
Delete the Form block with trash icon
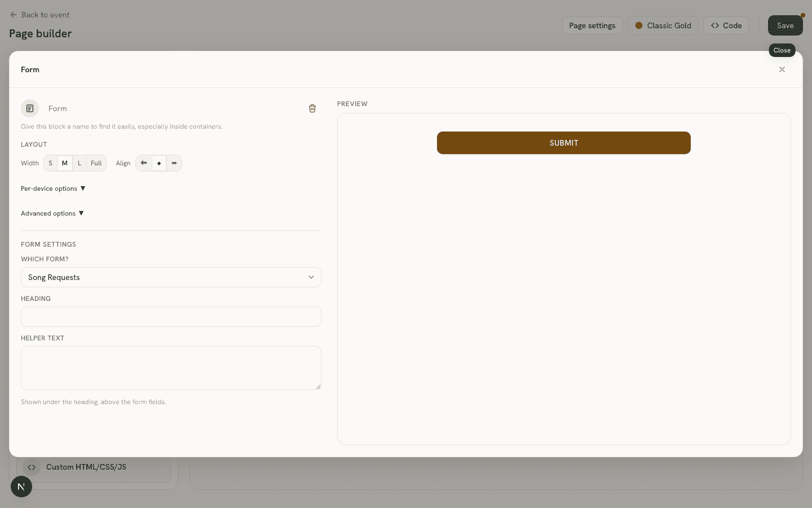tap(312, 108)
